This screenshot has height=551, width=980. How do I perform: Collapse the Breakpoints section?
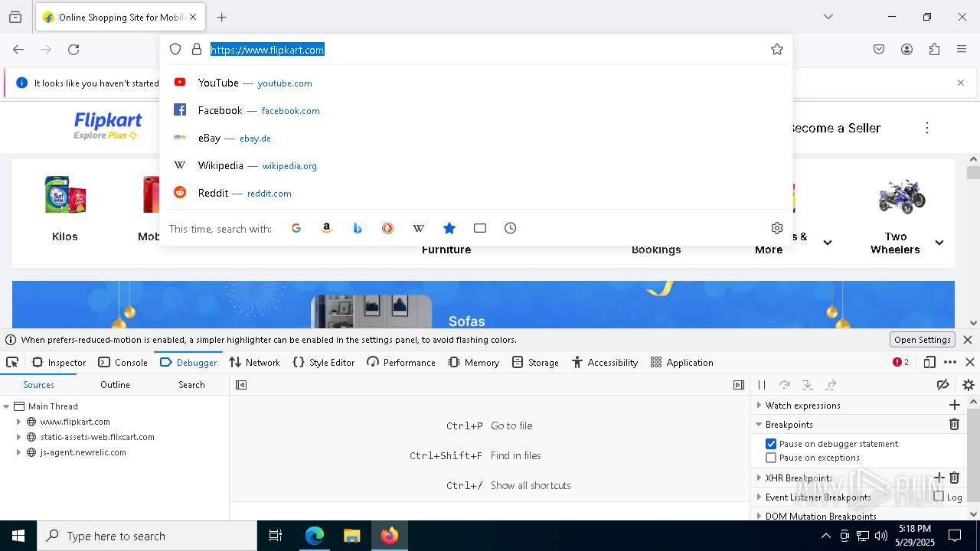759,424
